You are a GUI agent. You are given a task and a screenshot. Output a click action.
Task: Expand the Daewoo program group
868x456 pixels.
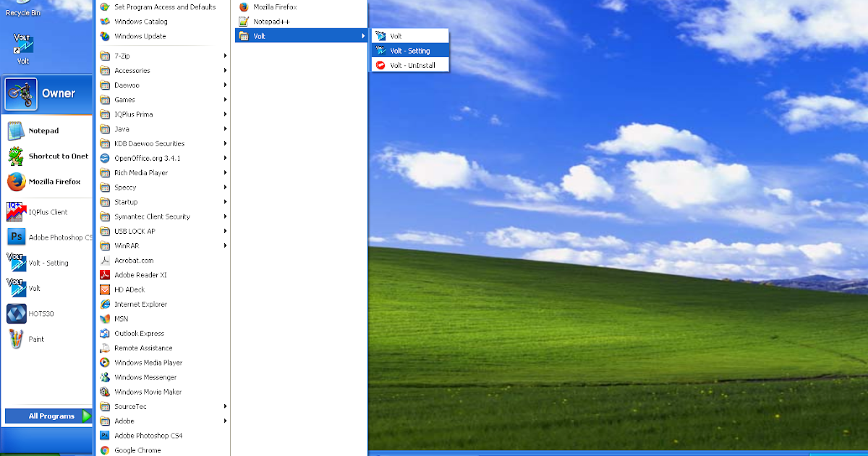pos(163,85)
